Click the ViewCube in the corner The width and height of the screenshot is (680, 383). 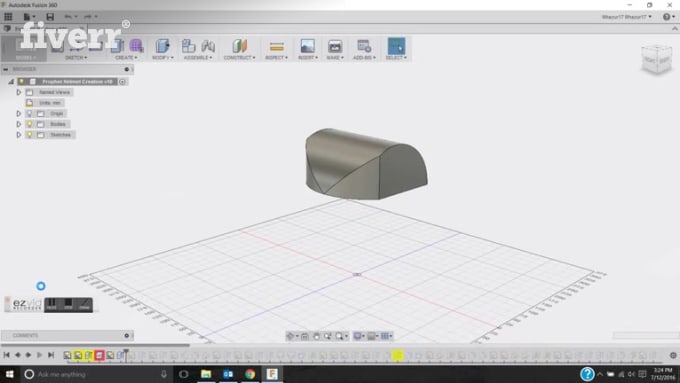pos(657,59)
